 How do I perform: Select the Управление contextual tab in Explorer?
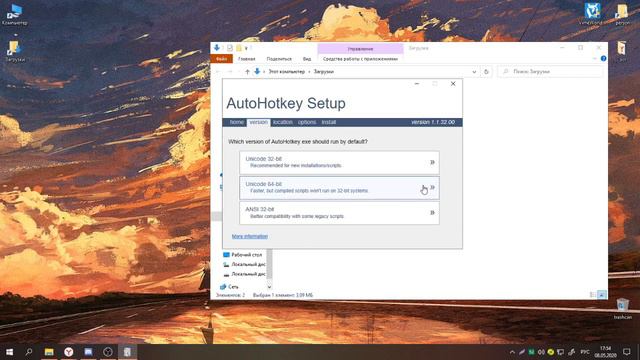pos(360,49)
